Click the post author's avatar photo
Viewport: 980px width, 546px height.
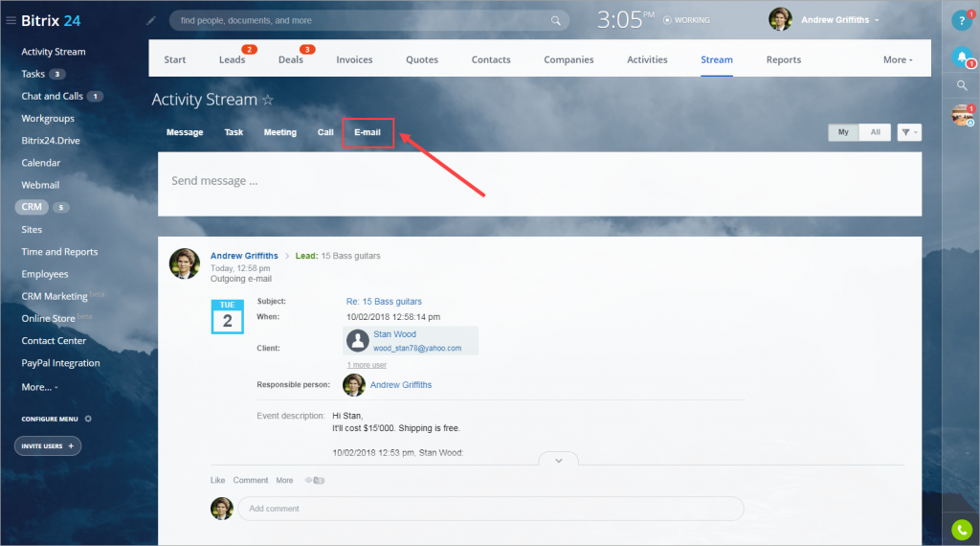click(185, 263)
